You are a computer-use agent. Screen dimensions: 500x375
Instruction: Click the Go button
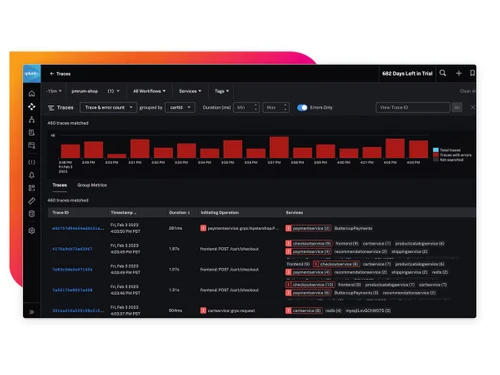(x=457, y=107)
